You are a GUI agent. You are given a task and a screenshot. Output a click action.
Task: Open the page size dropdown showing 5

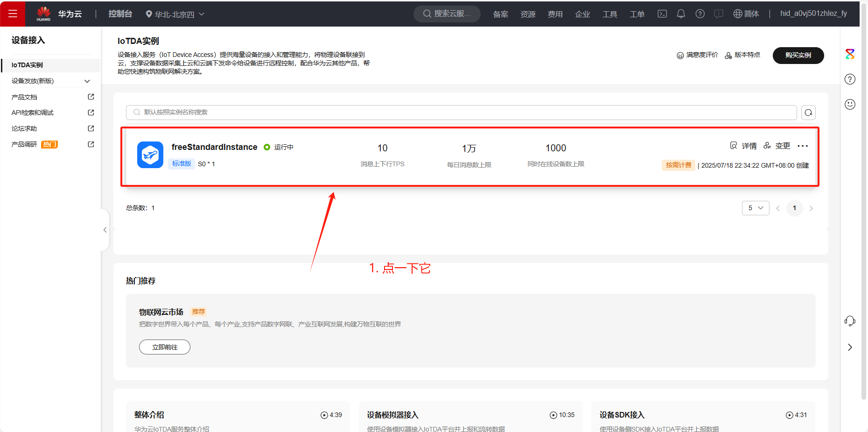(756, 208)
